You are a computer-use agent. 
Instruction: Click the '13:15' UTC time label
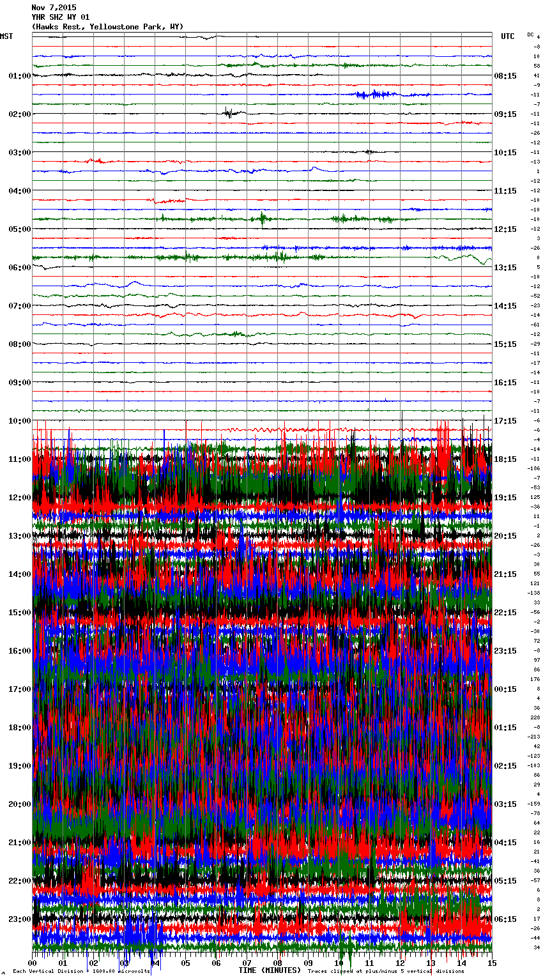coord(505,268)
